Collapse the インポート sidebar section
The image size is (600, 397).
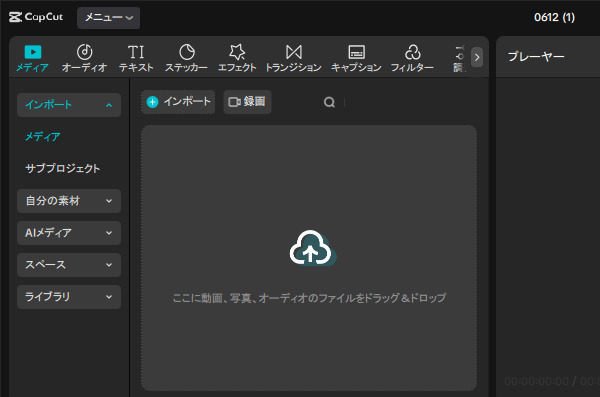(x=69, y=105)
